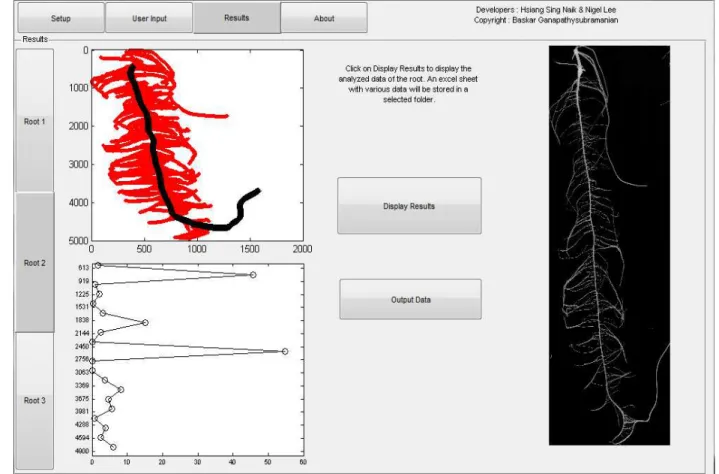
Task: Choose the Root 1 side button
Action: point(35,121)
